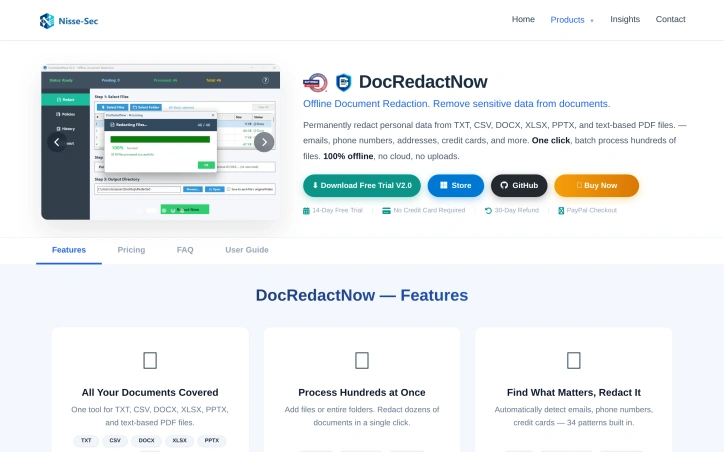Click the Offline Document Redaction tagline
The image size is (724, 452).
[457, 104]
